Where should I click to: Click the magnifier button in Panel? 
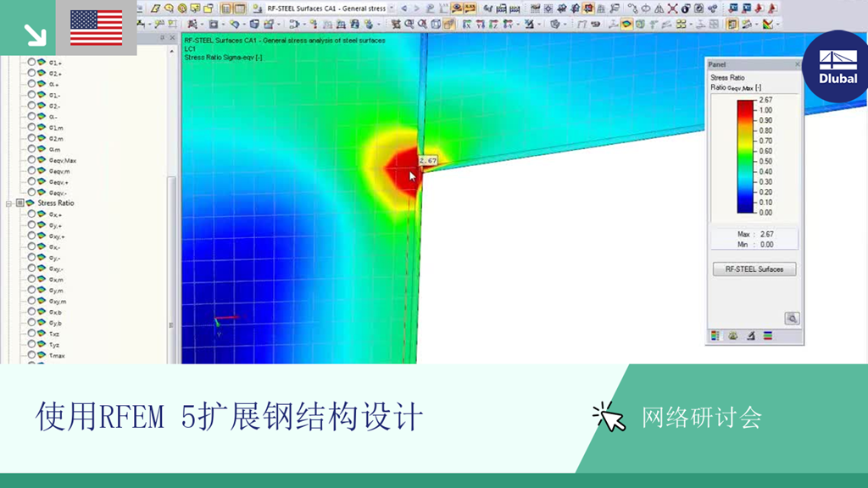tap(792, 319)
